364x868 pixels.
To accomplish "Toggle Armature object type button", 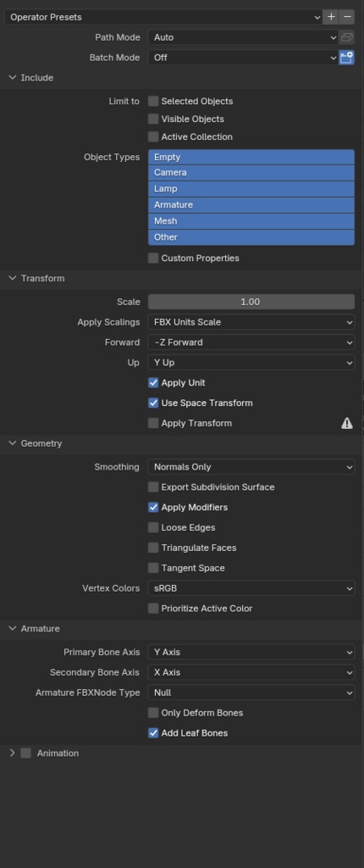I will [x=251, y=205].
